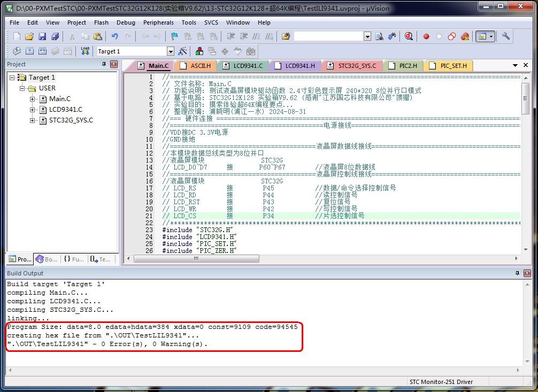Disable all breakpoints in the project
The height and width of the screenshot is (392, 538).
coord(452,36)
